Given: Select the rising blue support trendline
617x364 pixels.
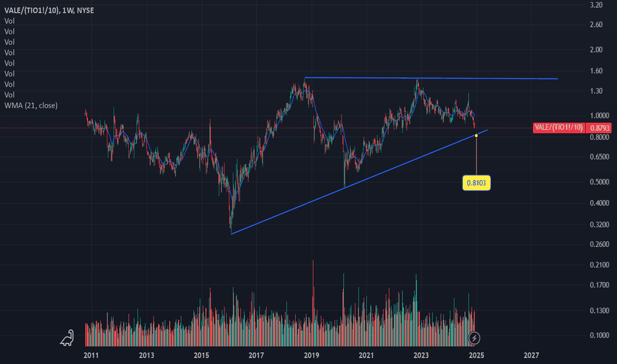Looking at the screenshot, I should click(x=359, y=182).
